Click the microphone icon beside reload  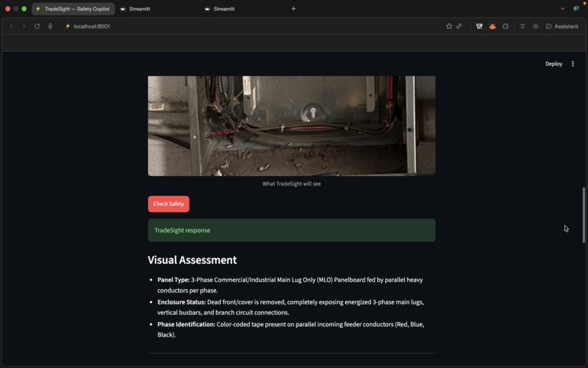tap(50, 26)
